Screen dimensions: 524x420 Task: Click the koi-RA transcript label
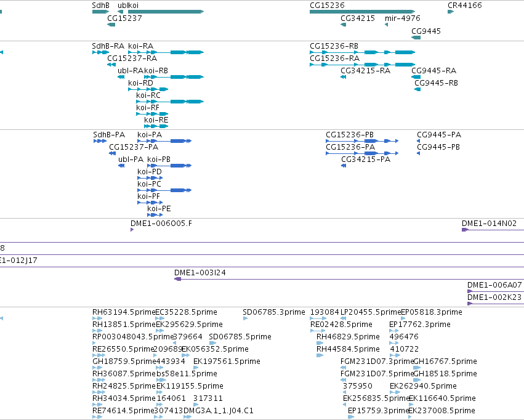(140, 46)
